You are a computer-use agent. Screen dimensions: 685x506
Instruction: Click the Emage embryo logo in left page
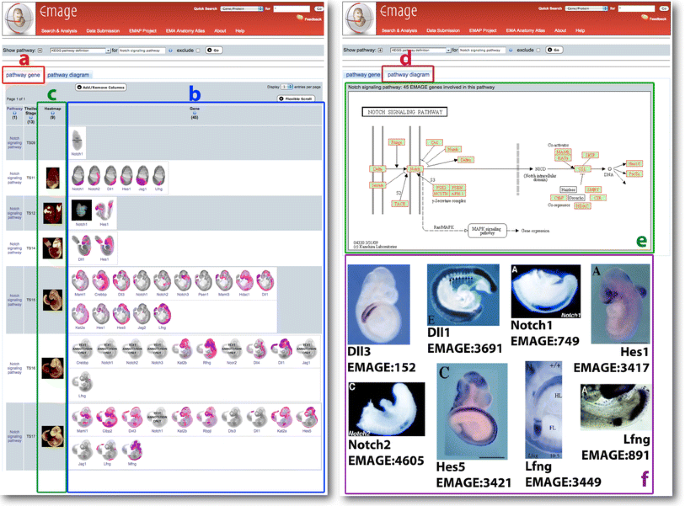click(19, 19)
